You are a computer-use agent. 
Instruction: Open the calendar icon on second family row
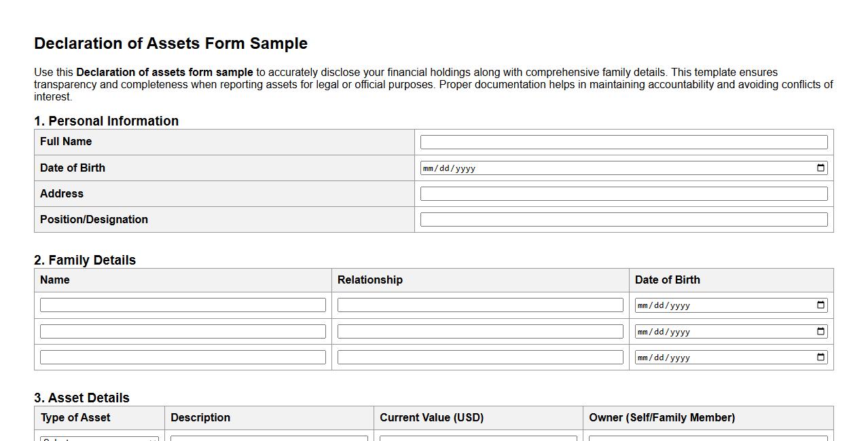click(820, 331)
